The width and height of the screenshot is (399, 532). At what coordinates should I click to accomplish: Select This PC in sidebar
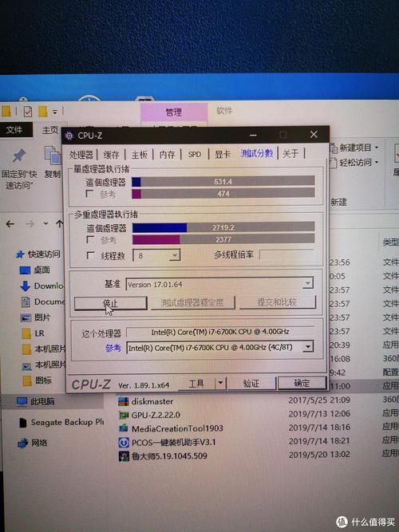[35, 402]
